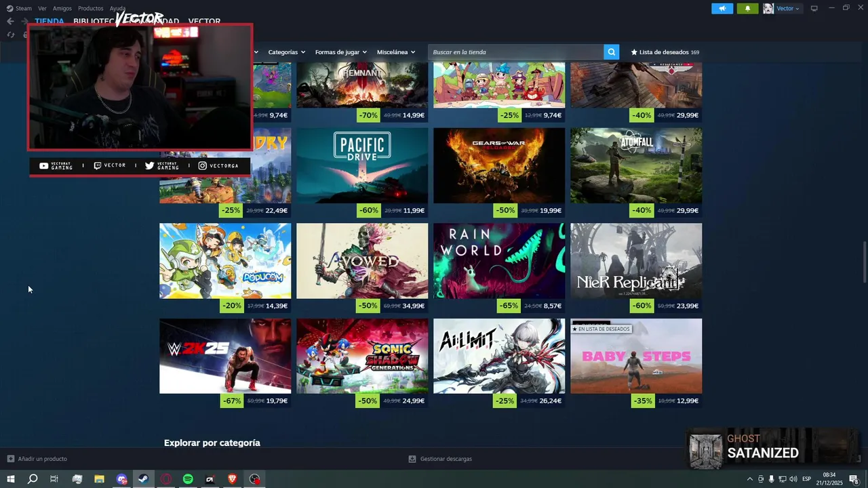
Task: Open the AI Limit game tile
Action: (x=499, y=356)
